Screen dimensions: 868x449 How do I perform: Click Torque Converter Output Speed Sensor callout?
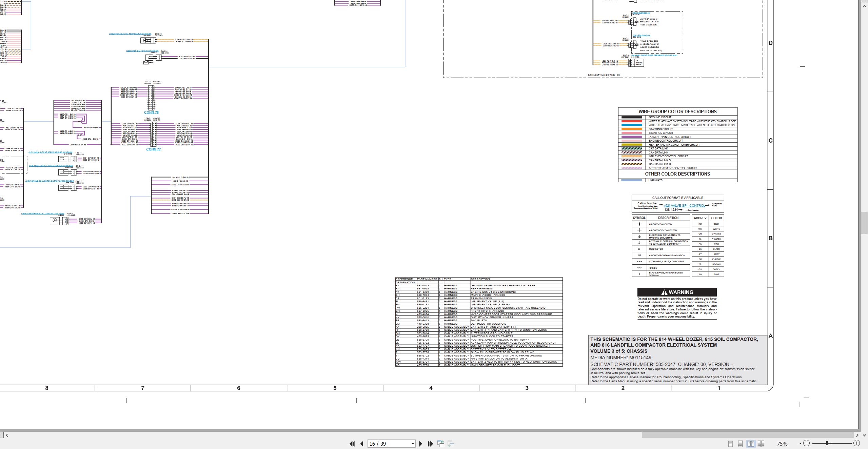[50, 181]
